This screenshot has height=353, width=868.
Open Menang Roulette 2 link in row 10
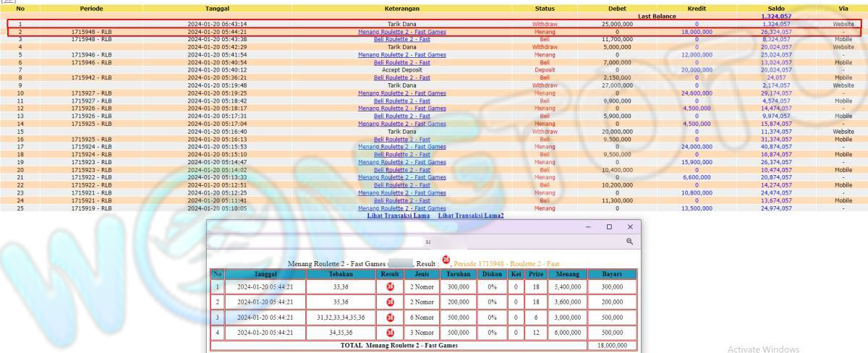pos(401,93)
